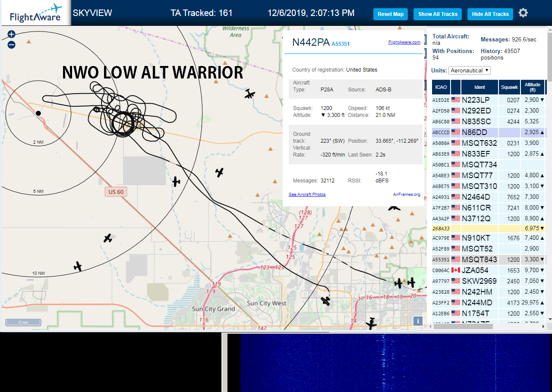
Task: Click the Canadian flag beside JZA054
Action: (455, 270)
